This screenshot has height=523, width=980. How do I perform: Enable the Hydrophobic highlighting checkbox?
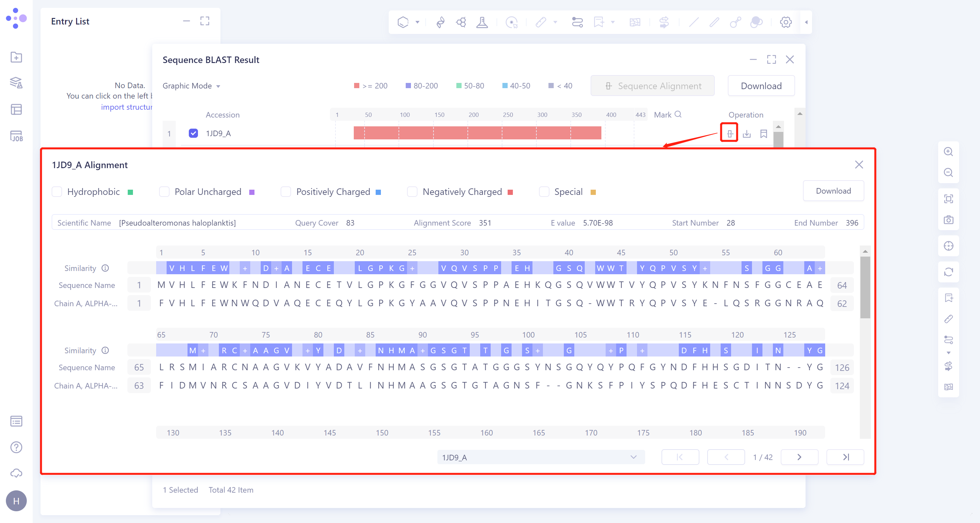pos(57,192)
